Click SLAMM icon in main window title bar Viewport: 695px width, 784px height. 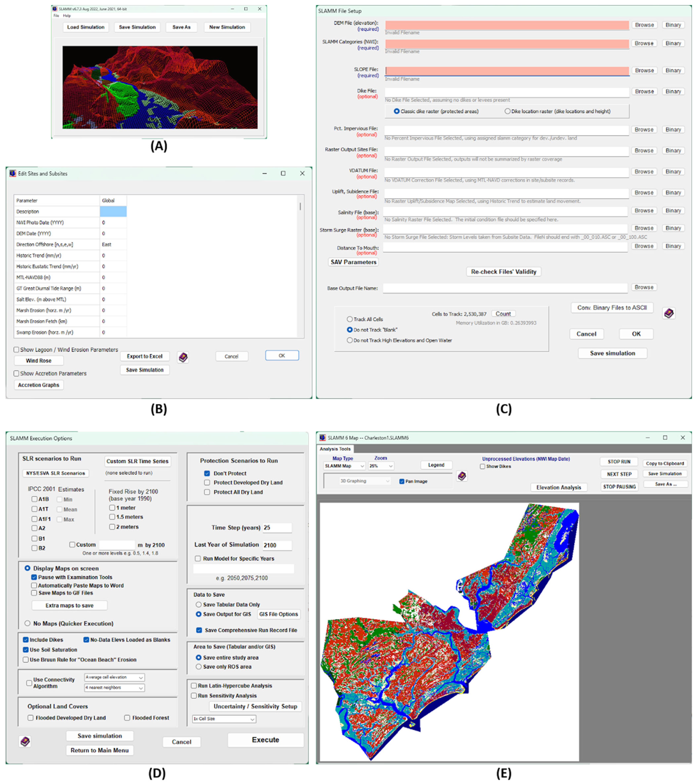click(x=55, y=9)
